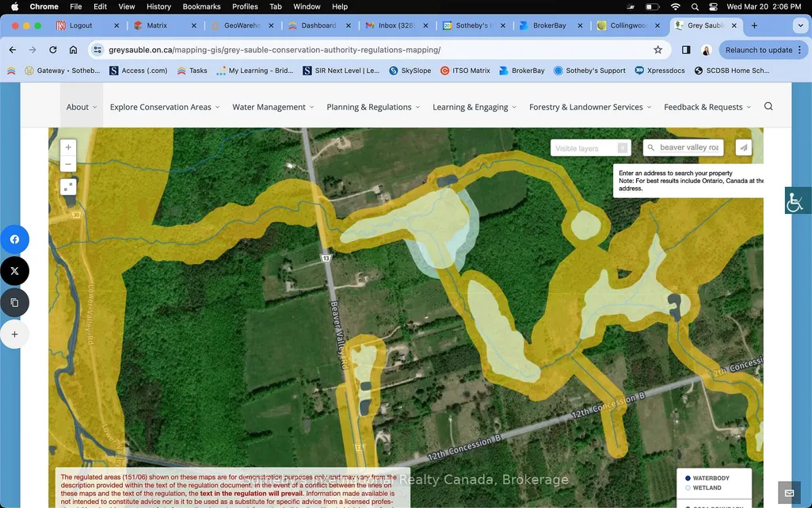The width and height of the screenshot is (812, 508).
Task: Switch to the Inbox Gmail tab
Action: pos(396,25)
